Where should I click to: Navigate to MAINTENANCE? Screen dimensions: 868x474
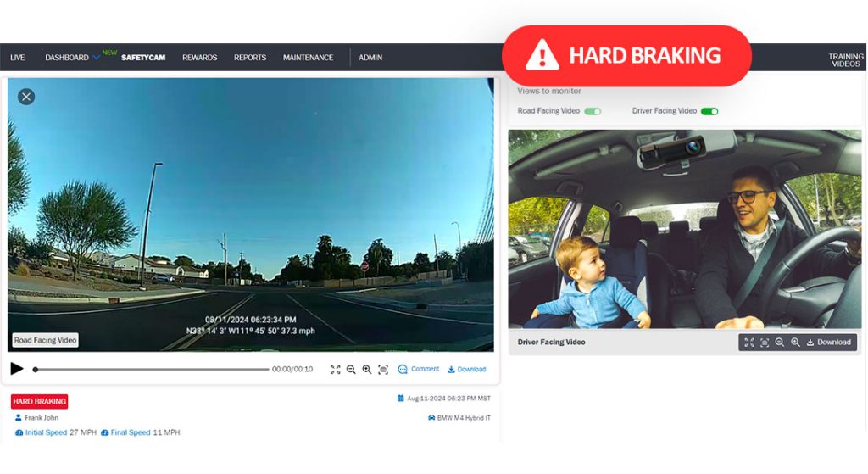308,58
